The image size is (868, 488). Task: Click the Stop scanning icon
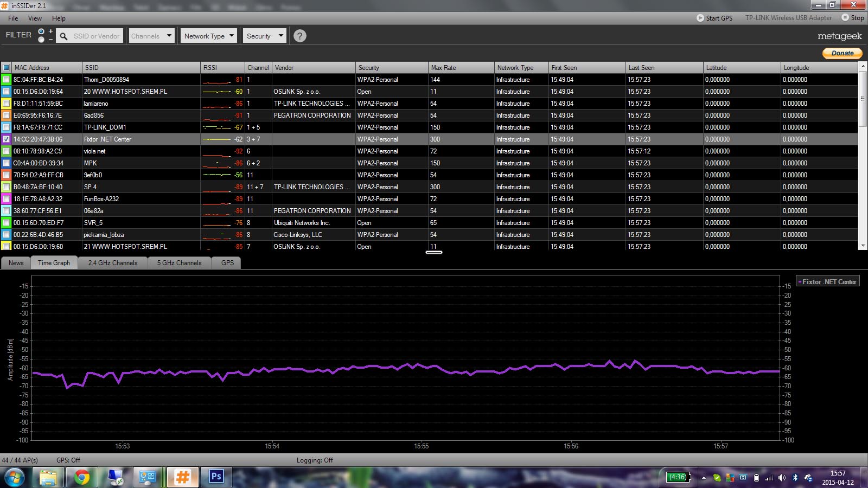pos(845,17)
